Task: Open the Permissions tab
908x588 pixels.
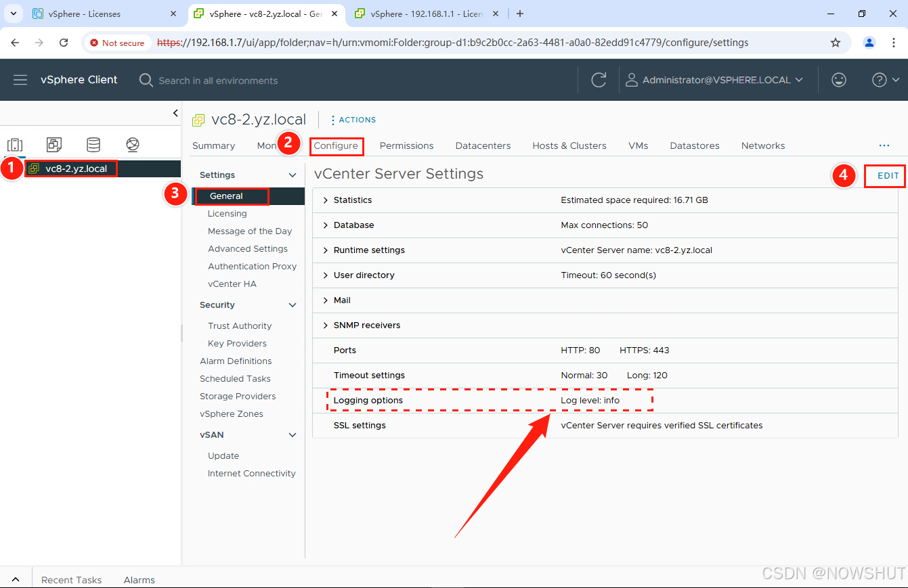Action: tap(406, 145)
